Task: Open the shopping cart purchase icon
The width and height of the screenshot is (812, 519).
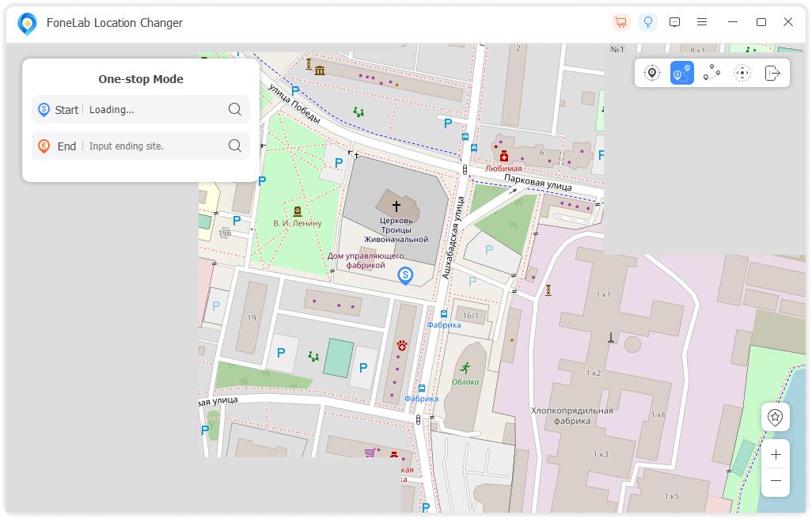Action: pos(620,22)
